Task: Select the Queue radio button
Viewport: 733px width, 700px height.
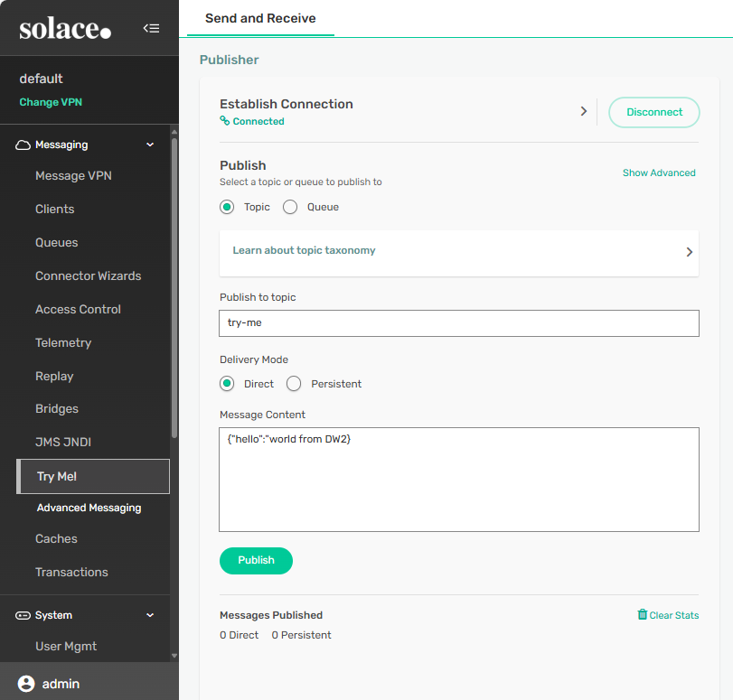Action: [290, 207]
